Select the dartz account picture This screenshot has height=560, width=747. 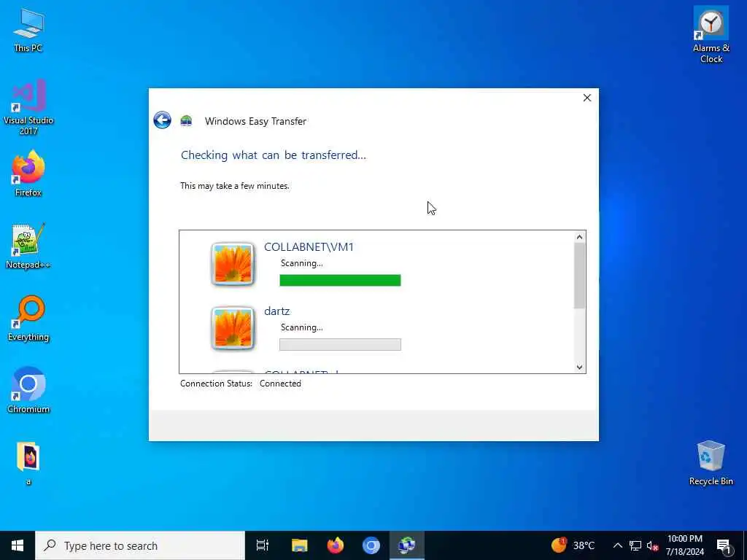[x=233, y=328]
